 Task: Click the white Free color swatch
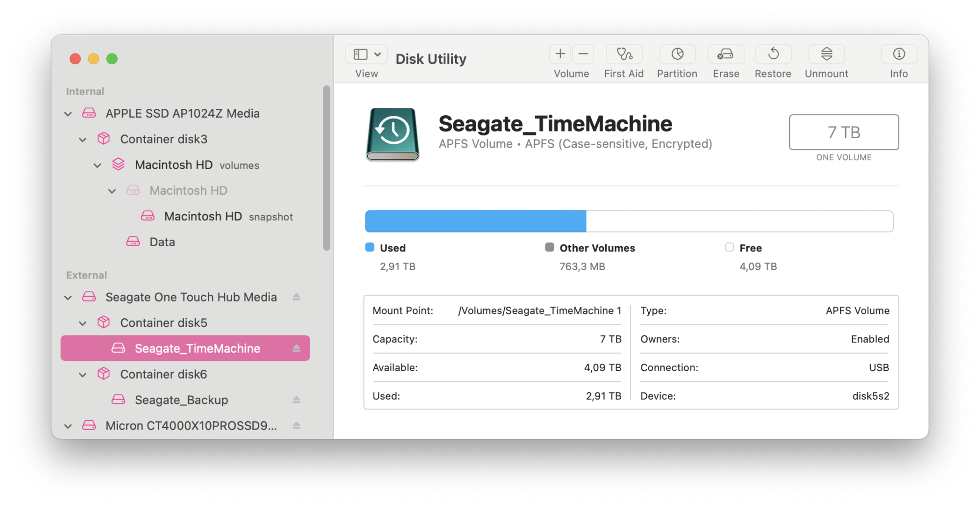tap(730, 247)
